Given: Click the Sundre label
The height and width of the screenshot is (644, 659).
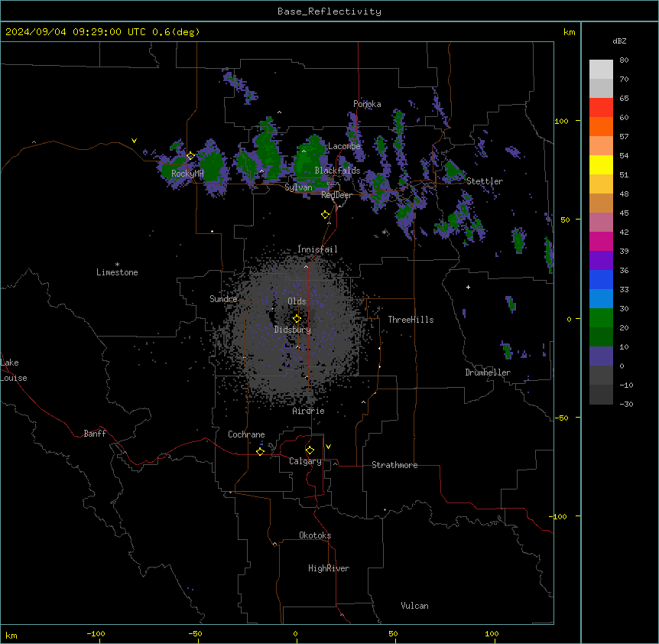Looking at the screenshot, I should click(223, 299).
